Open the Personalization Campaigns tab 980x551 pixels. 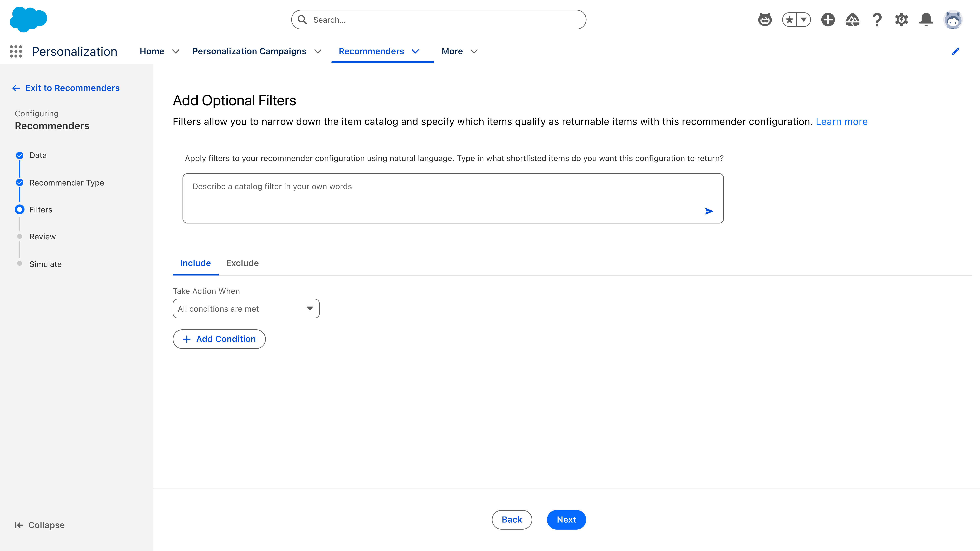(249, 51)
